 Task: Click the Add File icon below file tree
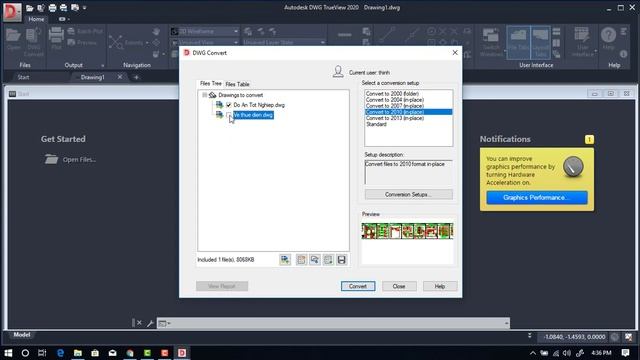click(285, 260)
